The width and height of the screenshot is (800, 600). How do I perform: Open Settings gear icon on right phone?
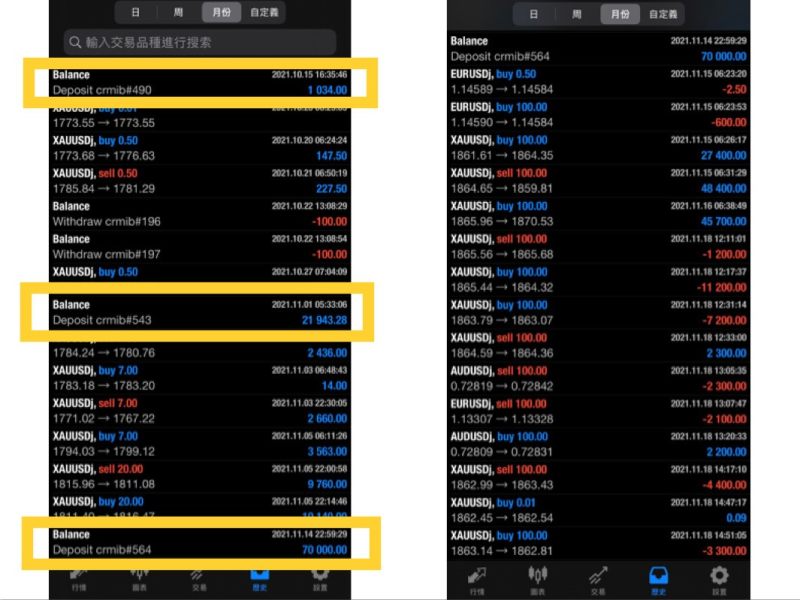719,580
